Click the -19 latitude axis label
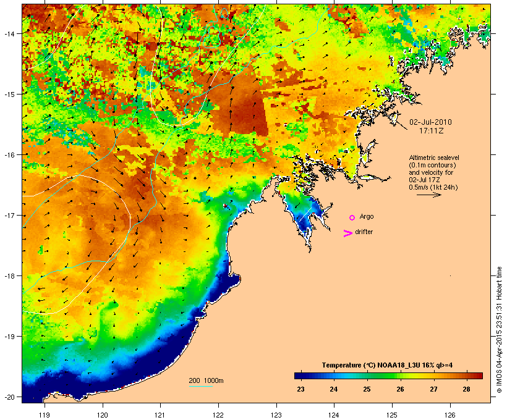Image resolution: width=507 pixels, height=420 pixels. coord(9,337)
